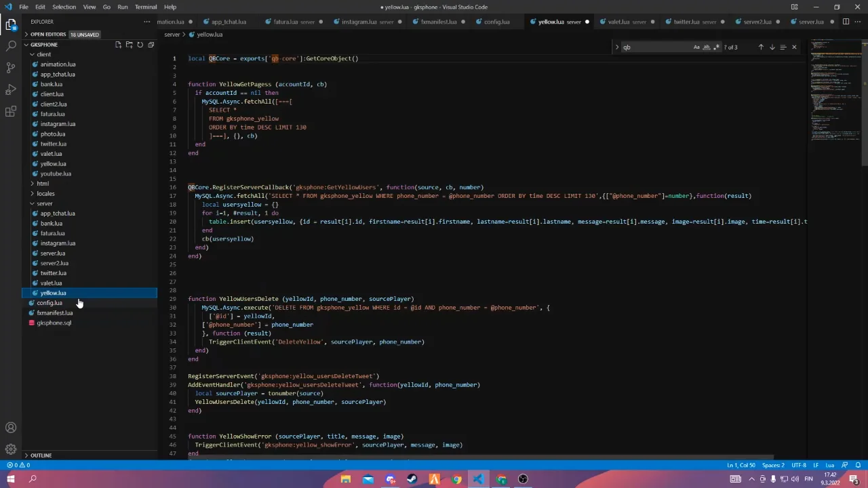Select UTF-8 encoding in status bar
The width and height of the screenshot is (868, 488).
(799, 466)
